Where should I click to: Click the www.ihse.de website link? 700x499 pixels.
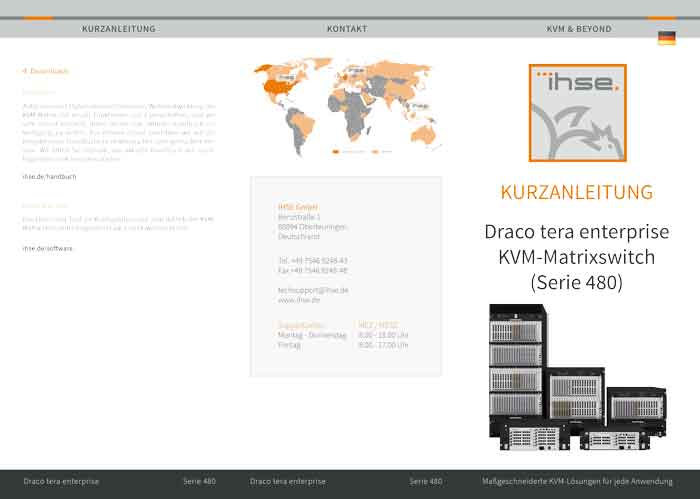tap(299, 299)
